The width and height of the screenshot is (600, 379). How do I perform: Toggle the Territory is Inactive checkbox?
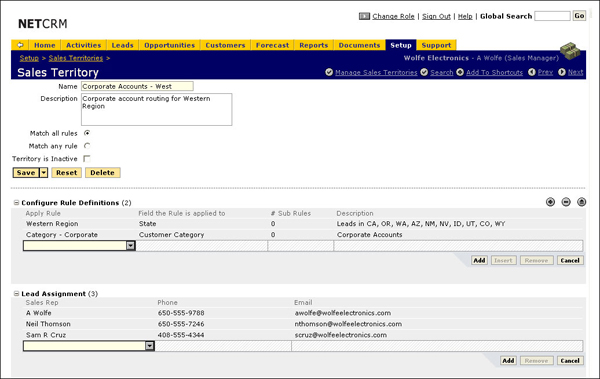coord(87,158)
